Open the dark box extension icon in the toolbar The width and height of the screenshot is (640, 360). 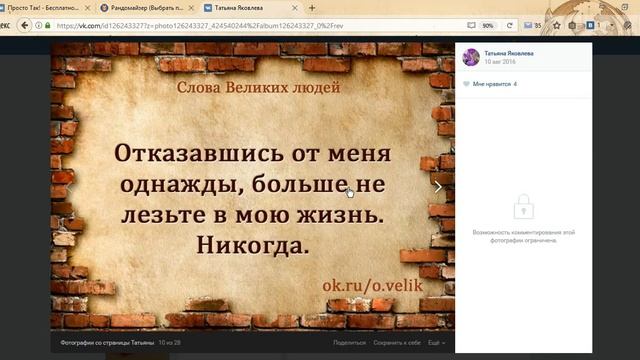click(572, 25)
